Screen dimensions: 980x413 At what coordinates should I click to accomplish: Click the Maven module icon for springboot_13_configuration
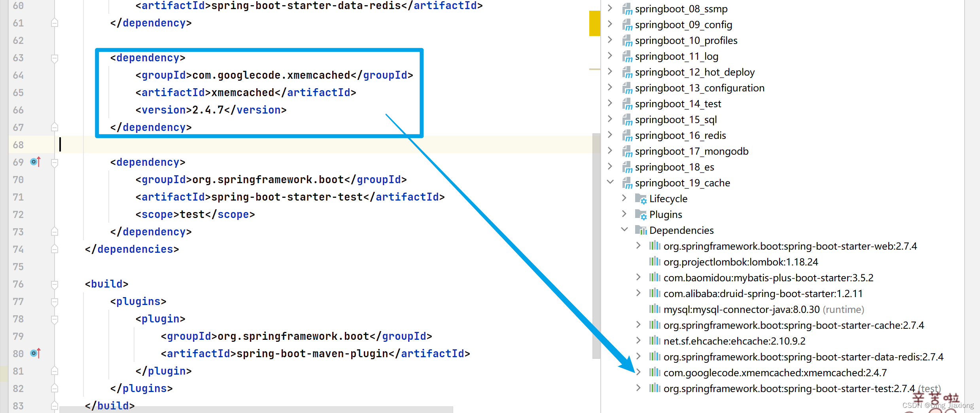pyautogui.click(x=627, y=88)
